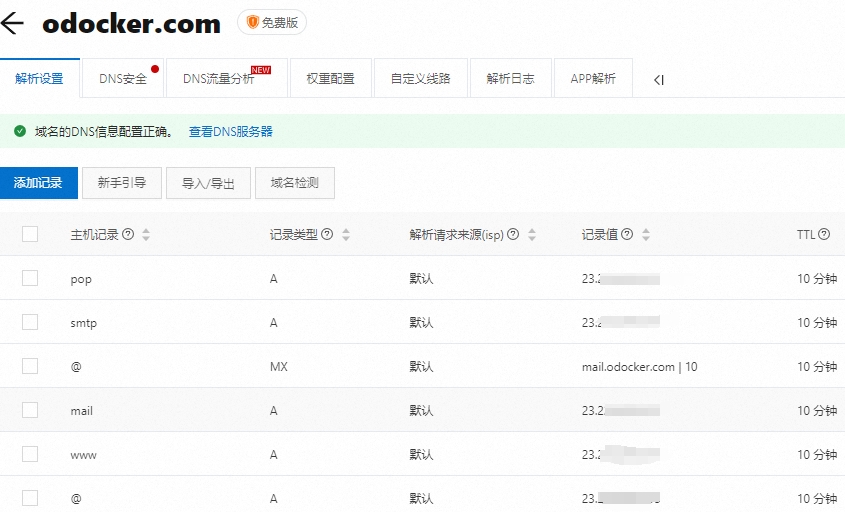The image size is (845, 512).
Task: Click the 导入/导出 button
Action: click(x=208, y=183)
